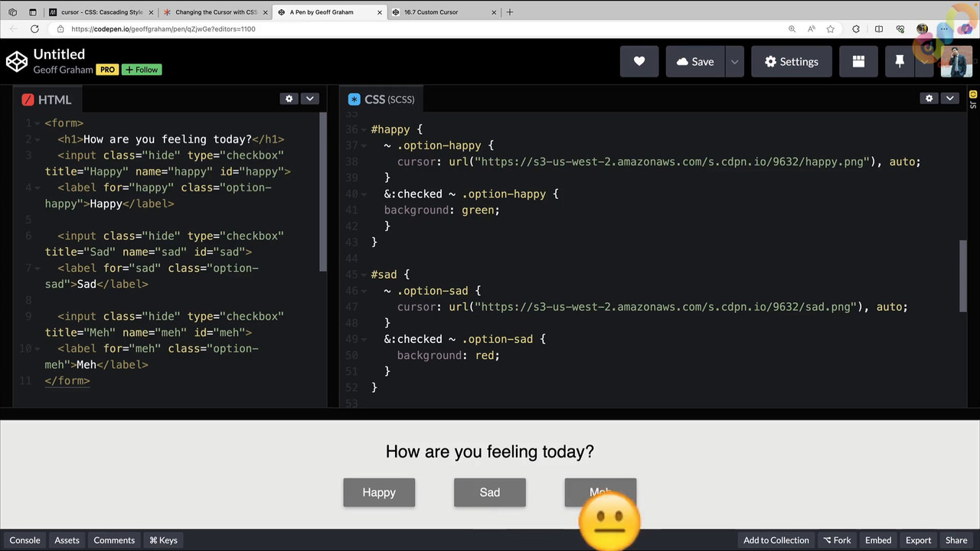
Task: Open browser extensions menu
Action: click(856, 29)
